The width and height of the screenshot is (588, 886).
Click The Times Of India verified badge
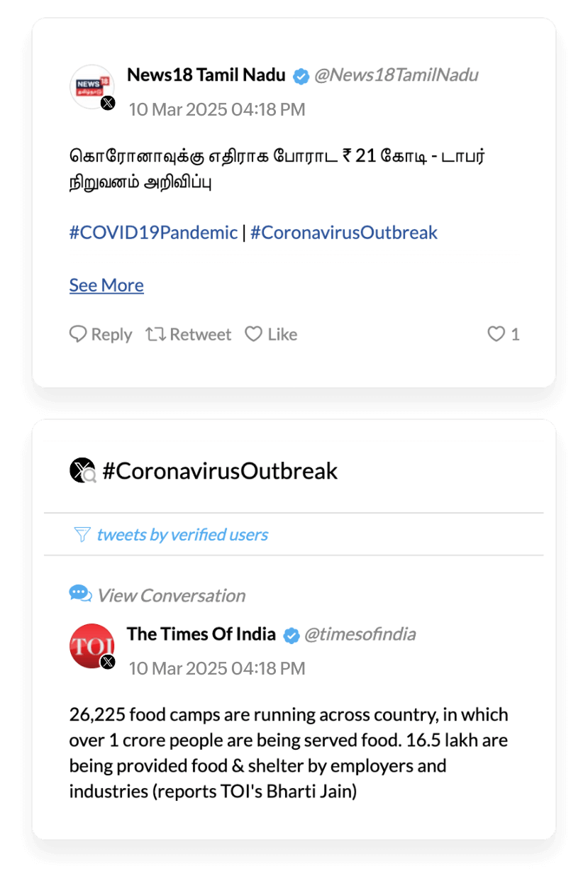[292, 635]
